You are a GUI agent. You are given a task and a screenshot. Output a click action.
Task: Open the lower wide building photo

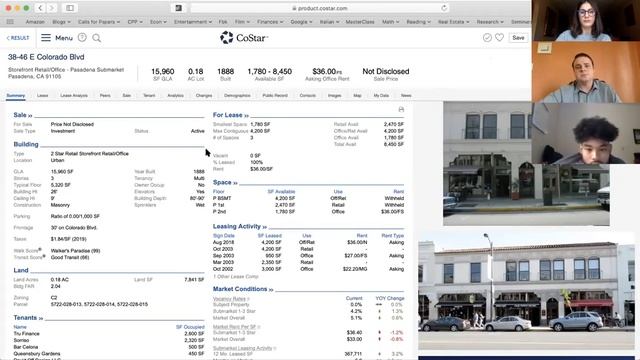pyautogui.click(x=526, y=291)
